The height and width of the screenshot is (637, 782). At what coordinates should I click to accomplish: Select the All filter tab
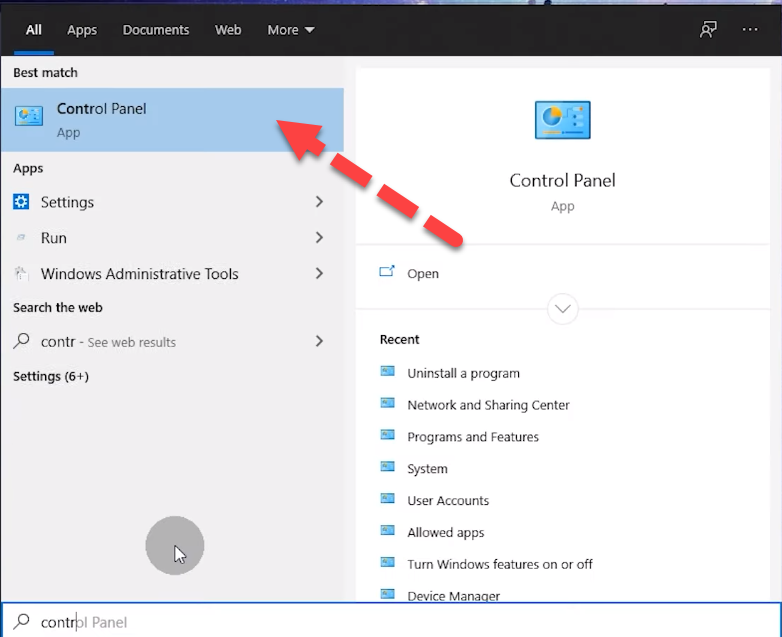(x=33, y=30)
